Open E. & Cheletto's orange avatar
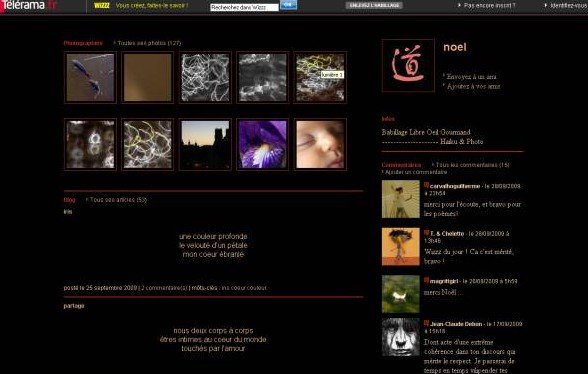This screenshot has width=588, height=374. click(400, 246)
